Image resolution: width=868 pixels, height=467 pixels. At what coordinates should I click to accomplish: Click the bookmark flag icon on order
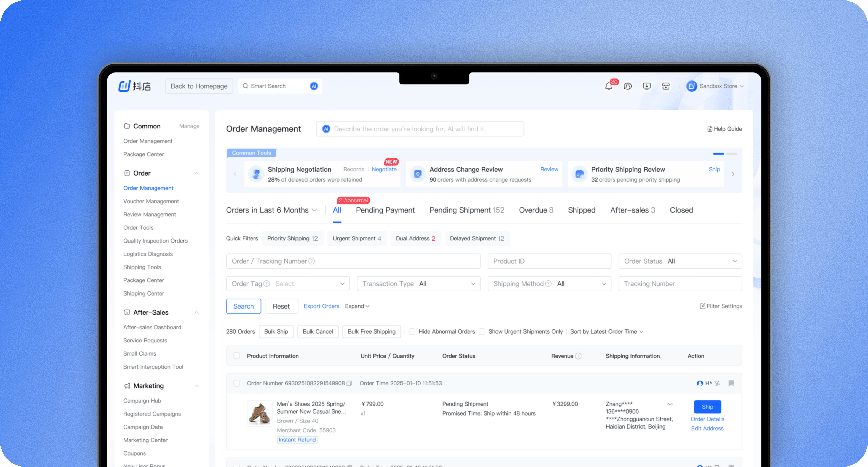731,383
